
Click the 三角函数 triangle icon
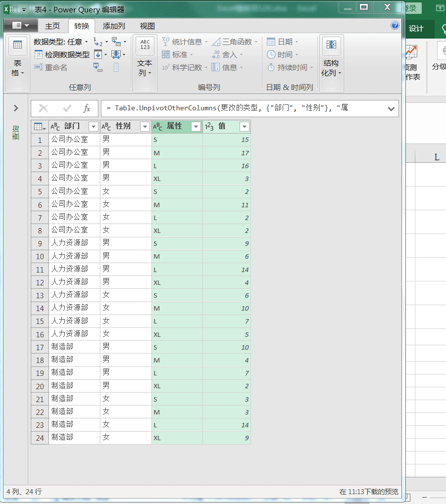click(216, 42)
